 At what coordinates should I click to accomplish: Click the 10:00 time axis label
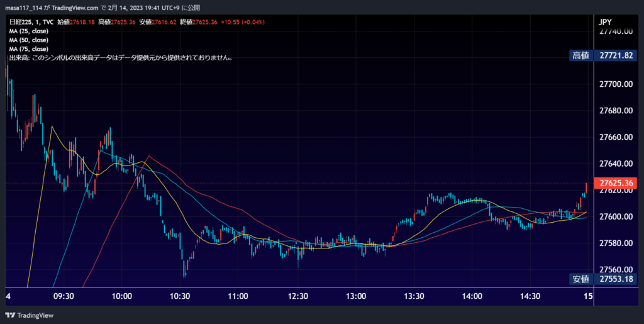[x=122, y=296]
